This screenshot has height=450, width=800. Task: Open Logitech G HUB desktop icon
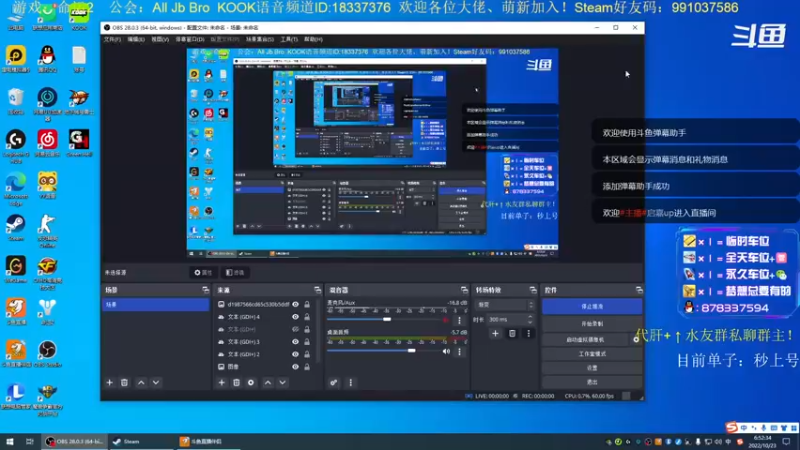point(15,146)
